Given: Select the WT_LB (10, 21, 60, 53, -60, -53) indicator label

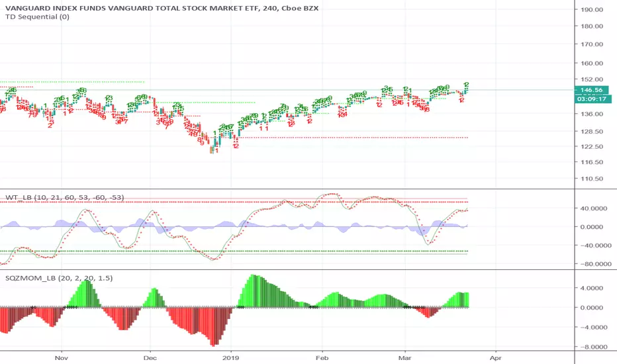Looking at the screenshot, I should click(x=64, y=197).
